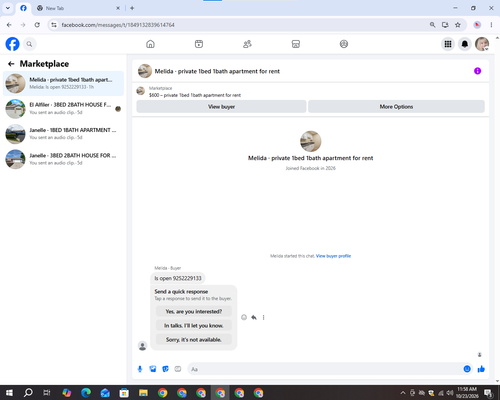Open more options dots beside message
The image size is (500, 400).
pyautogui.click(x=263, y=317)
